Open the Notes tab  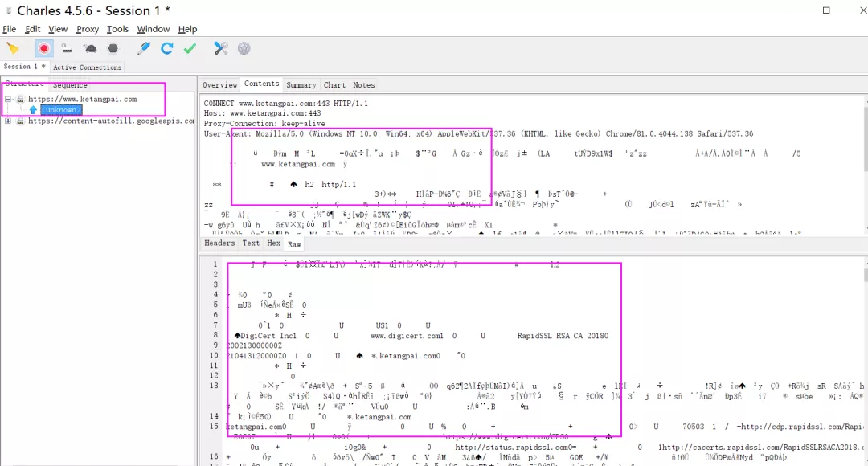coord(364,84)
